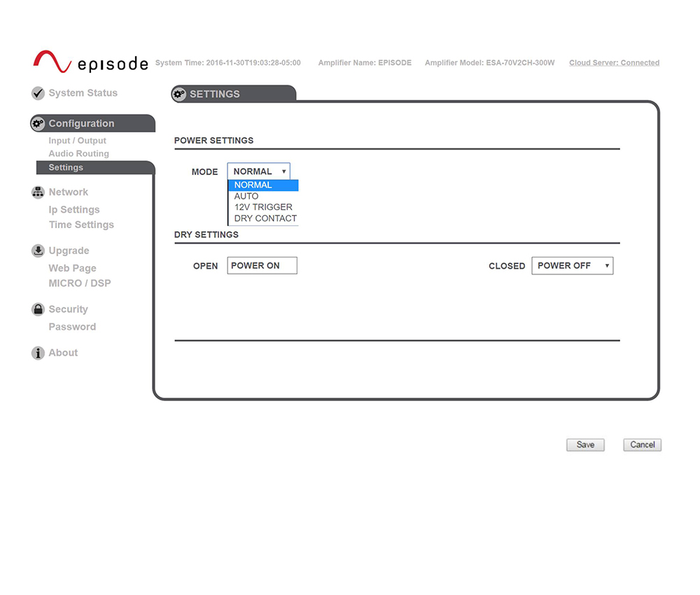Viewport: 700px width, 595px height.
Task: Click the System Status checkmark icon
Action: [x=38, y=93]
